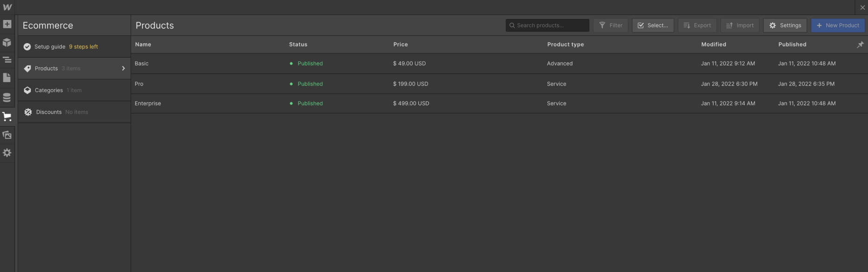The height and width of the screenshot is (272, 868).
Task: Click the Select... checkbox button
Action: coord(653,26)
